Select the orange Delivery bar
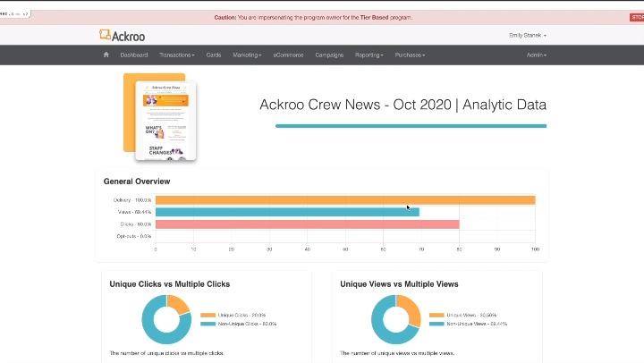The width and height of the screenshot is (644, 363). [x=345, y=200]
